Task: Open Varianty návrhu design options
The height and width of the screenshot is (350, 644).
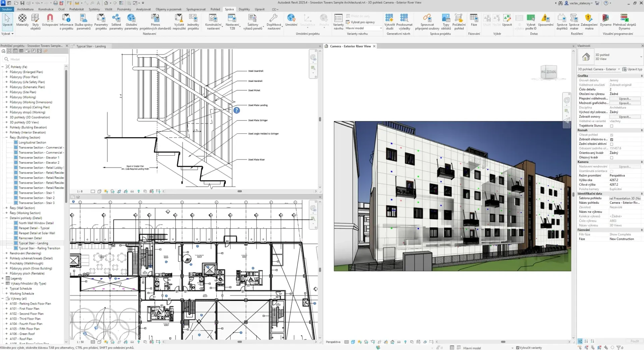Action: [338, 22]
